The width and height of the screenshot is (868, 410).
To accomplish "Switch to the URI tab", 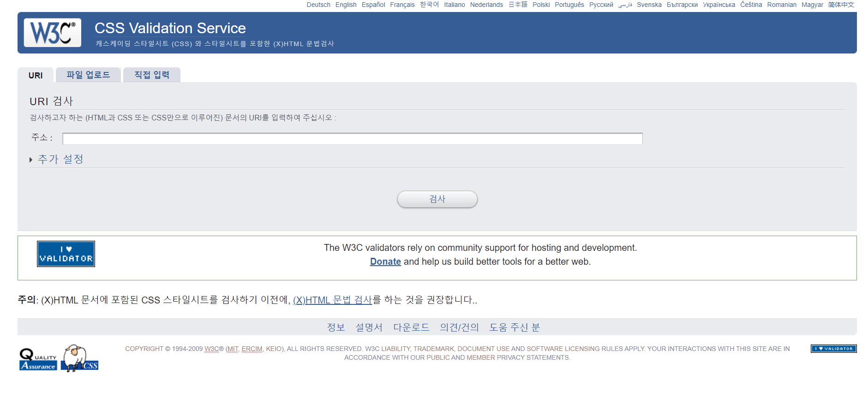I will 36,75.
